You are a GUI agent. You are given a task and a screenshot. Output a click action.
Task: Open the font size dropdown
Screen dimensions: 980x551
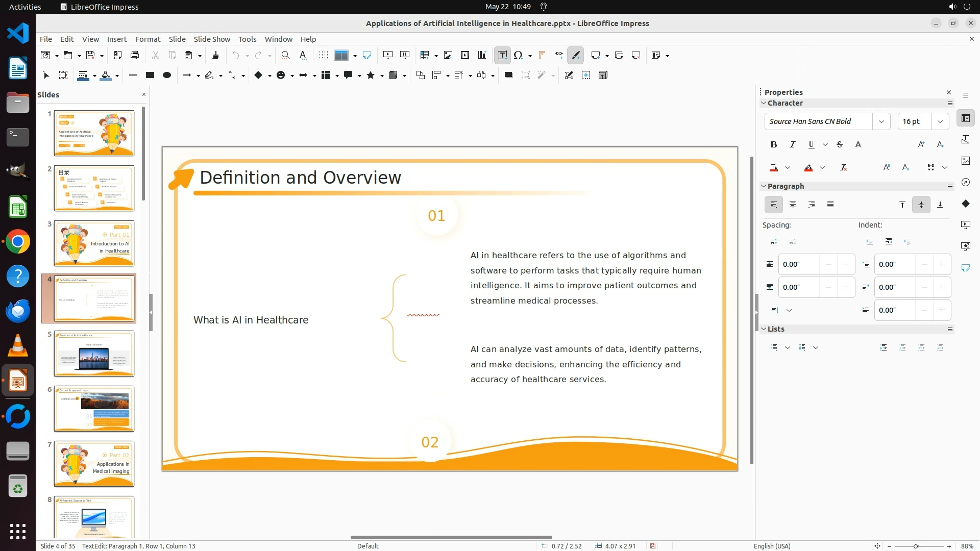pyautogui.click(x=940, y=121)
